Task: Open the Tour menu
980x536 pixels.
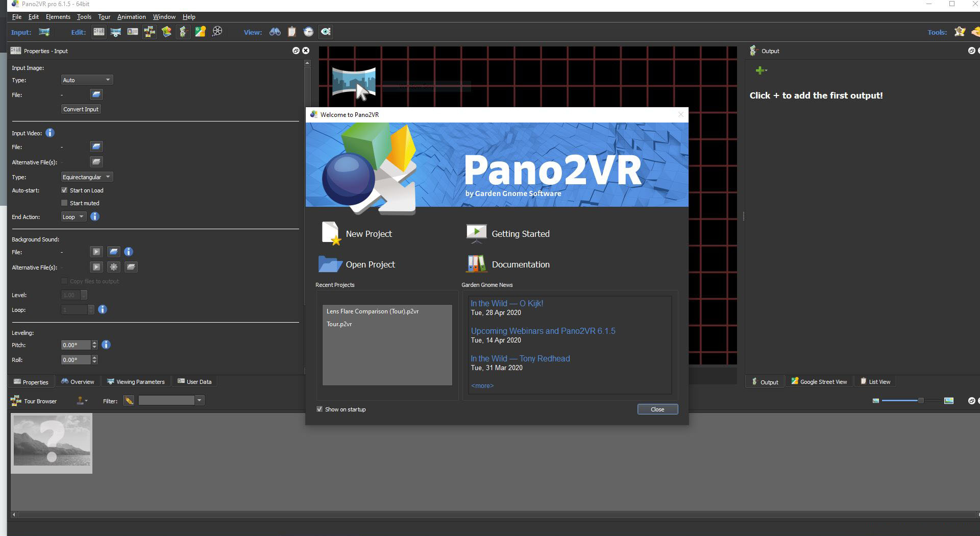Action: [x=104, y=16]
